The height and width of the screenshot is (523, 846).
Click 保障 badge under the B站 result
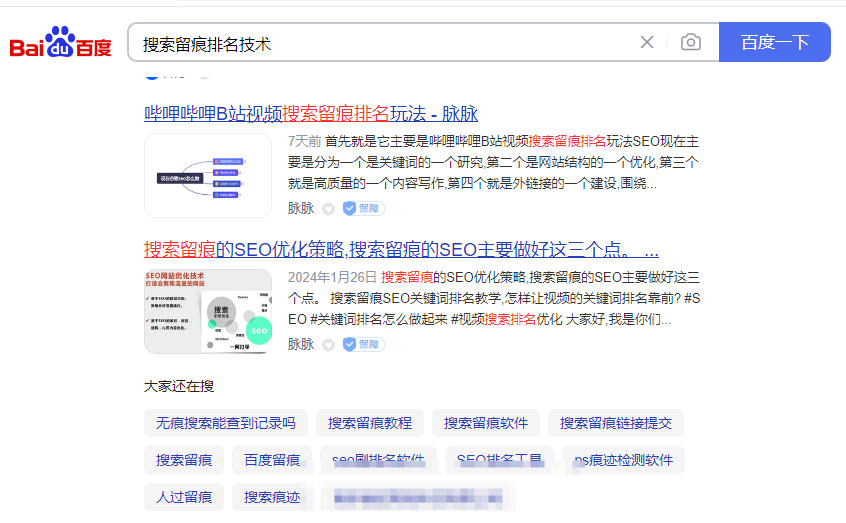pos(364,208)
